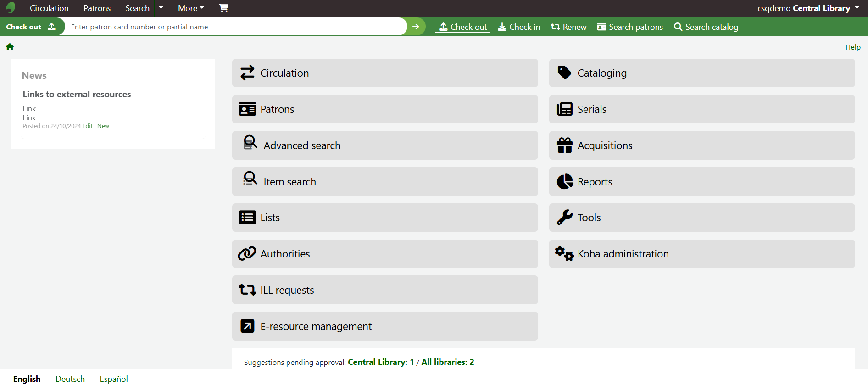Edit the Links to external resources news
The image size is (868, 386).
pos(88,126)
